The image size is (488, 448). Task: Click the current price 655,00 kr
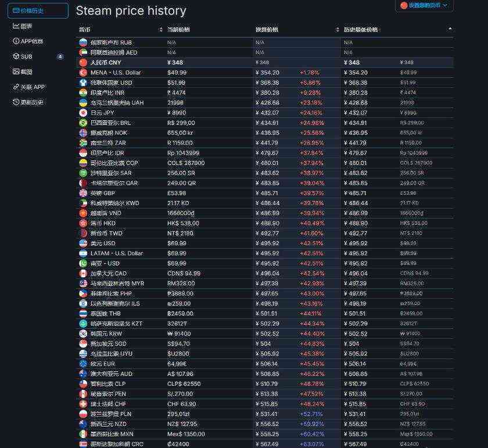[180, 133]
